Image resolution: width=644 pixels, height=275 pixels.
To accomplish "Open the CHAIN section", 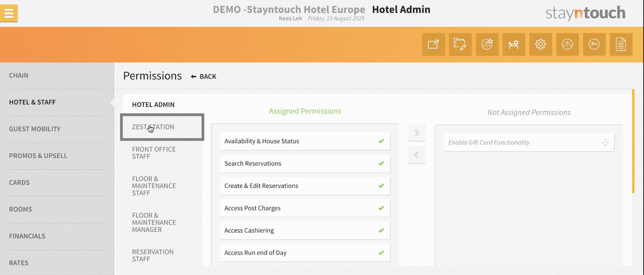I will pos(19,75).
